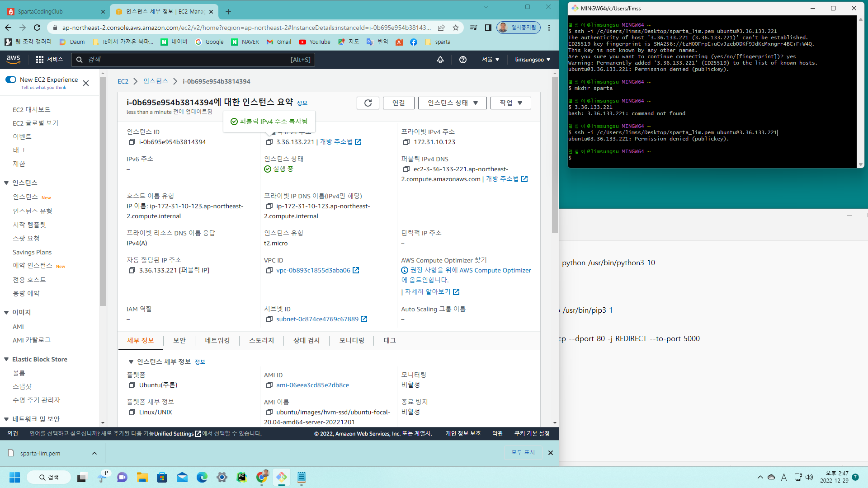Copy the AMI ID
868x488 pixels.
click(269, 385)
